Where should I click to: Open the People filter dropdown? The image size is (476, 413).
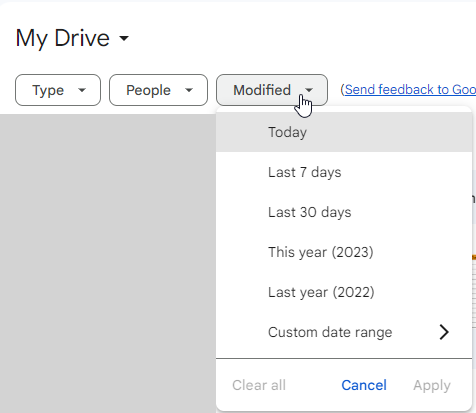158,90
